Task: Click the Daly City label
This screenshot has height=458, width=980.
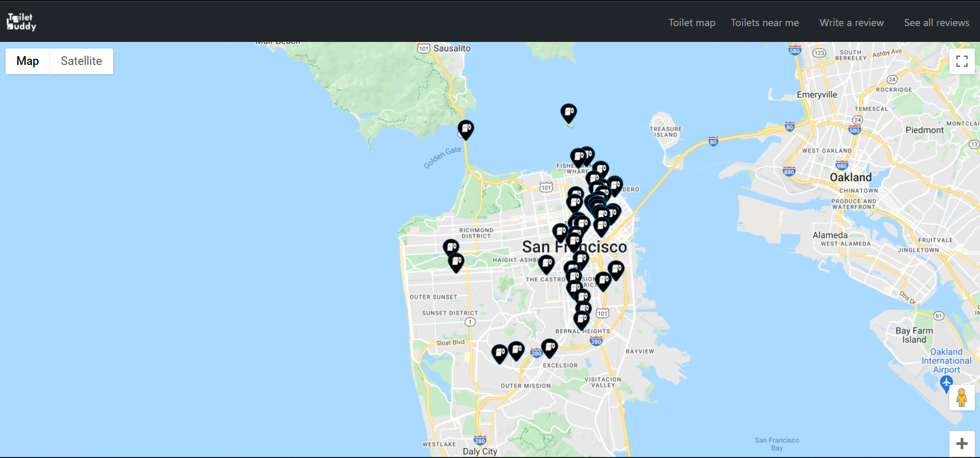Action: [x=480, y=451]
